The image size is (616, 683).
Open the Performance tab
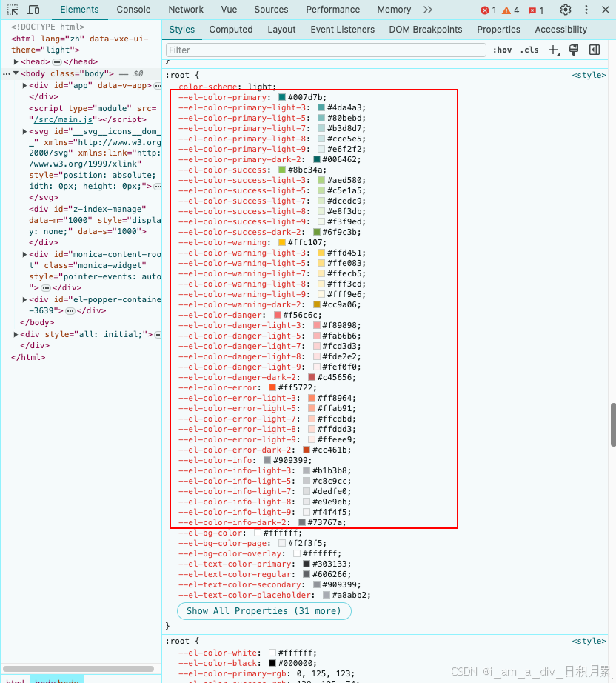pos(333,10)
